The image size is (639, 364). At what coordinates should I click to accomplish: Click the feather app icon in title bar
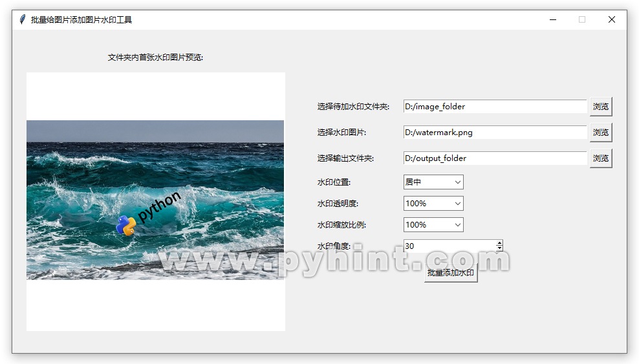point(23,19)
